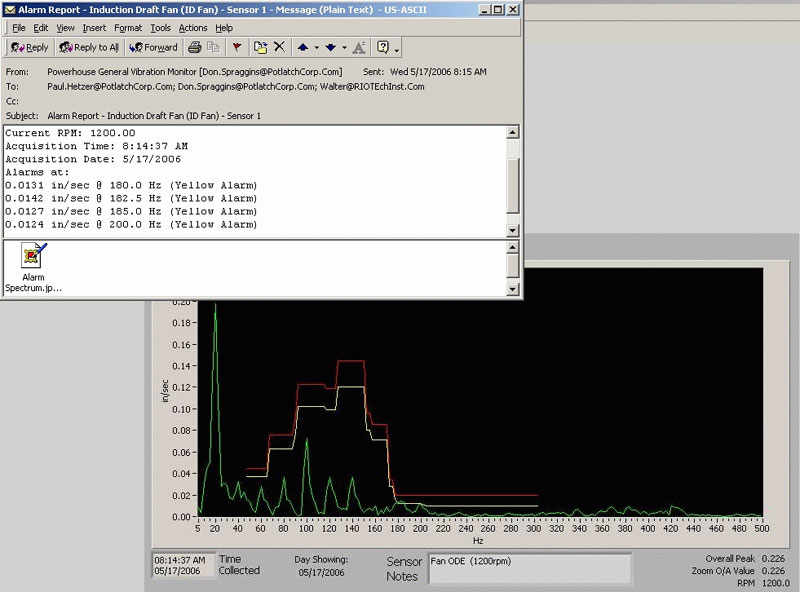
Task: Open help question mark icon
Action: [383, 47]
